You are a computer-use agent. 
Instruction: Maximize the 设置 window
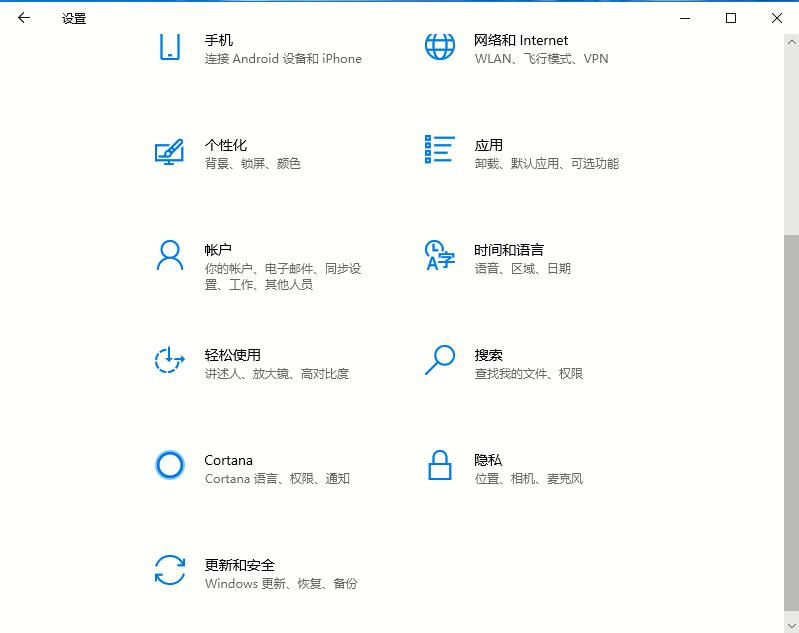coord(731,18)
